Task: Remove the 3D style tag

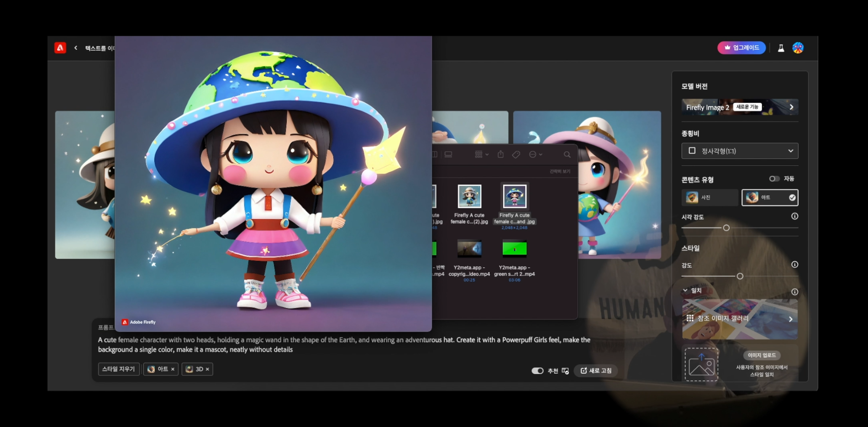Action: [x=207, y=369]
